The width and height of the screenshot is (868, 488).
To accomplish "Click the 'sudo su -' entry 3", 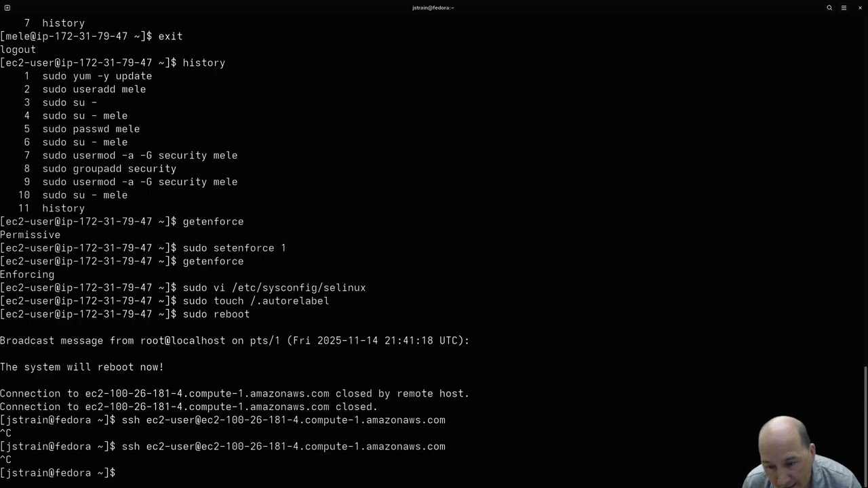I will pos(69,103).
